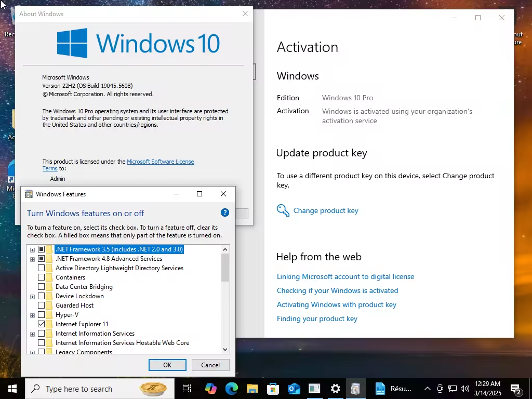Click the Internet Explorer 11 folder icon
532x399 pixels.
point(49,324)
